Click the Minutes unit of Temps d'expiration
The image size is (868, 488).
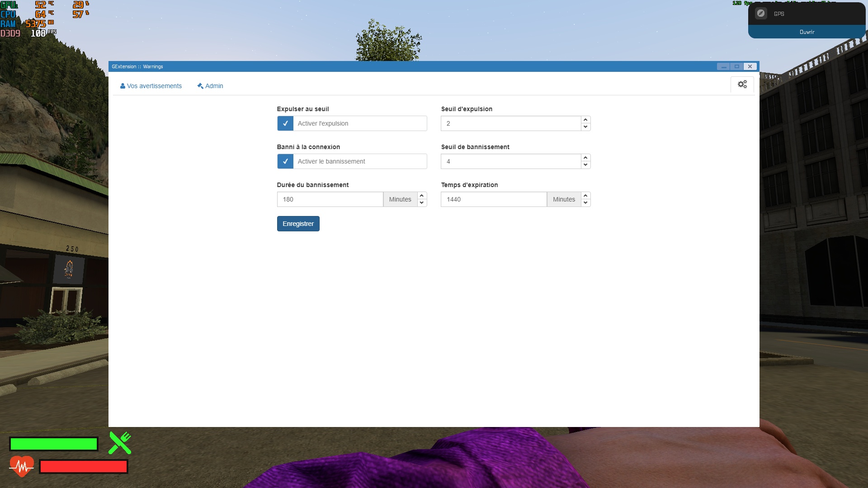pyautogui.click(x=564, y=199)
